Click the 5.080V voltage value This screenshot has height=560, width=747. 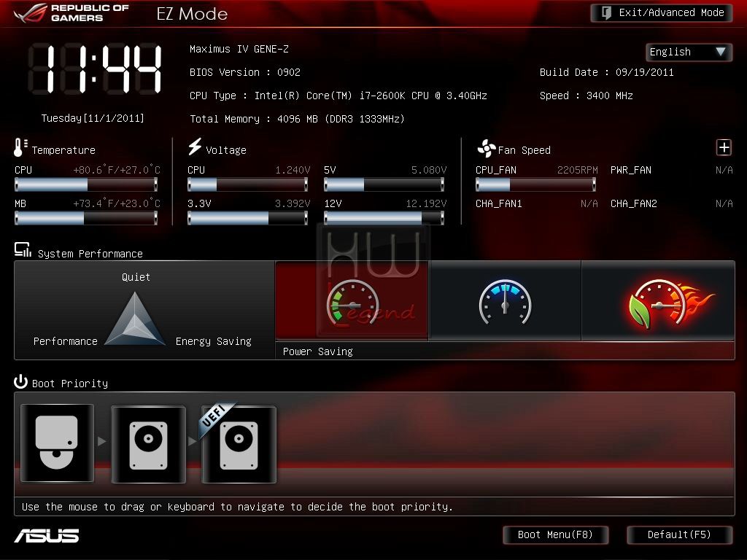[429, 170]
